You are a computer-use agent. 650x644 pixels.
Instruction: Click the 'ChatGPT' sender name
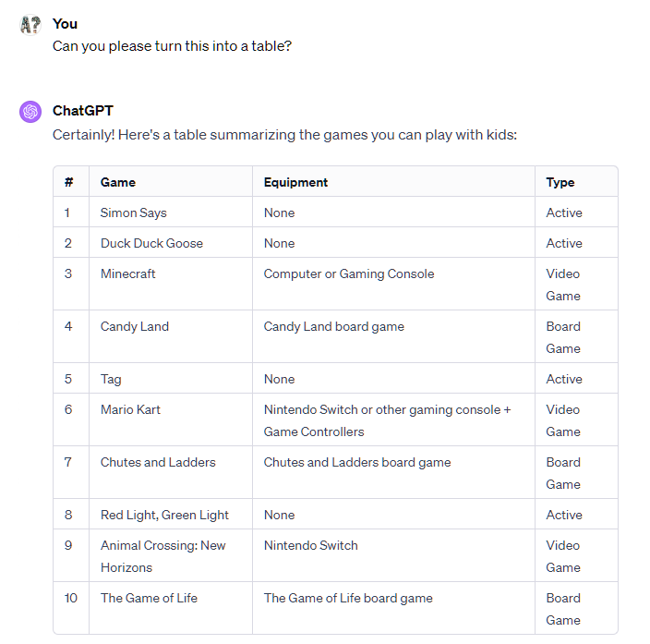[x=83, y=111]
